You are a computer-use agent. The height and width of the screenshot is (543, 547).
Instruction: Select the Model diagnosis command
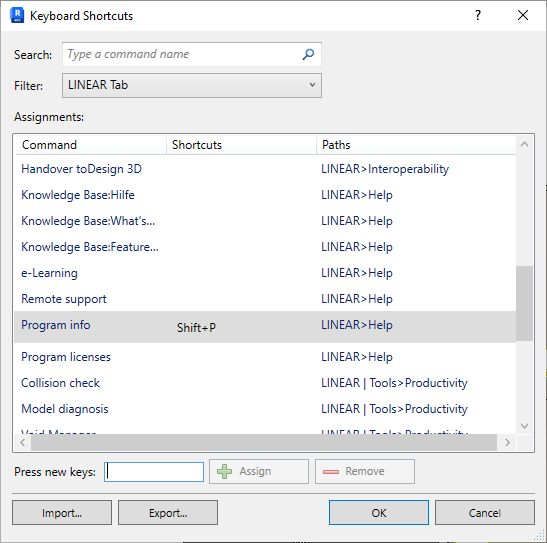pos(65,409)
